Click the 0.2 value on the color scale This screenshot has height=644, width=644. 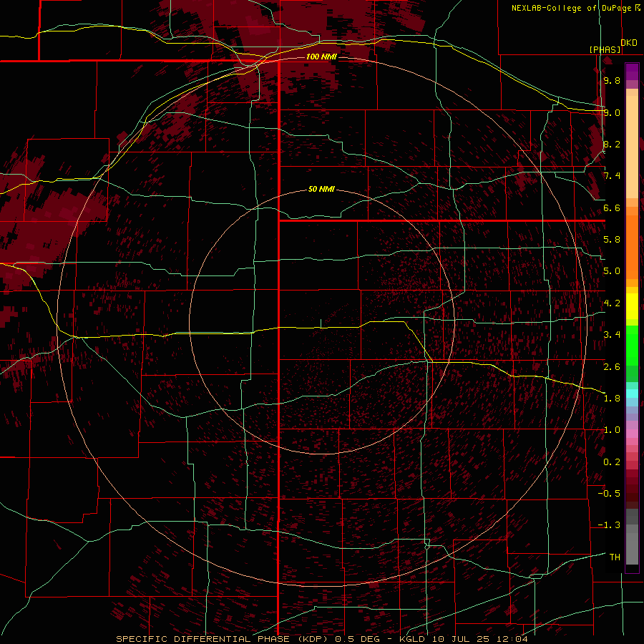[612, 462]
